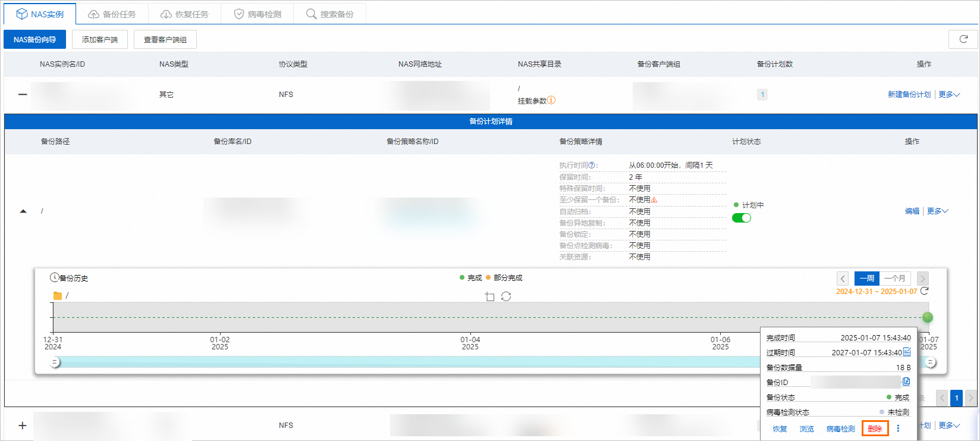Open the 搜索备份 tab
The height and width of the screenshot is (441, 980).
click(329, 14)
